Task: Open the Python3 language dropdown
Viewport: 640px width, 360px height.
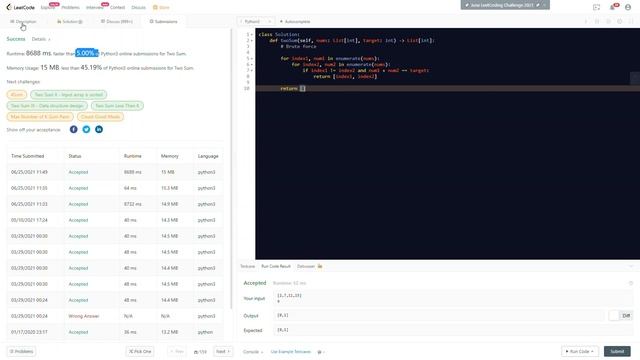Action: 256,21
